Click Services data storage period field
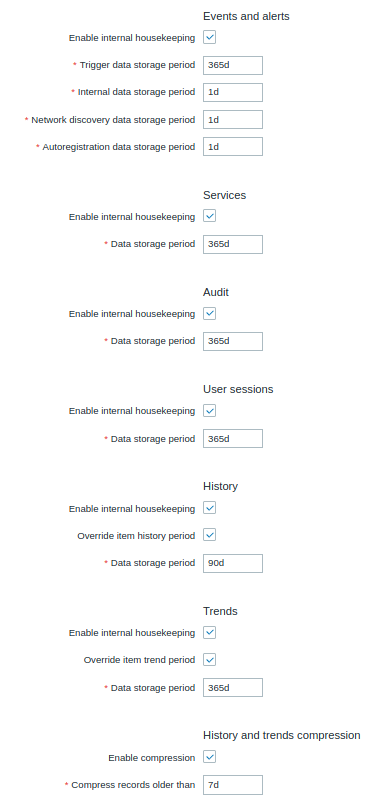The height and width of the screenshot is (799, 383). (x=233, y=244)
